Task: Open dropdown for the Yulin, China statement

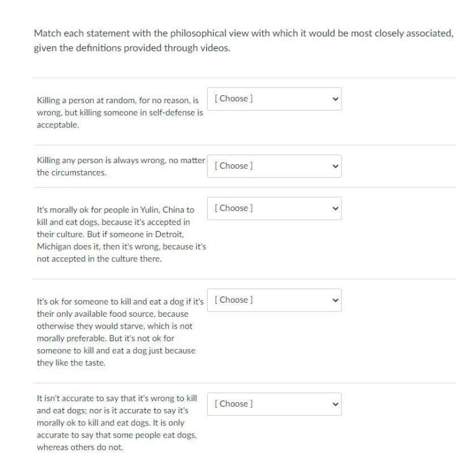Action: point(275,208)
